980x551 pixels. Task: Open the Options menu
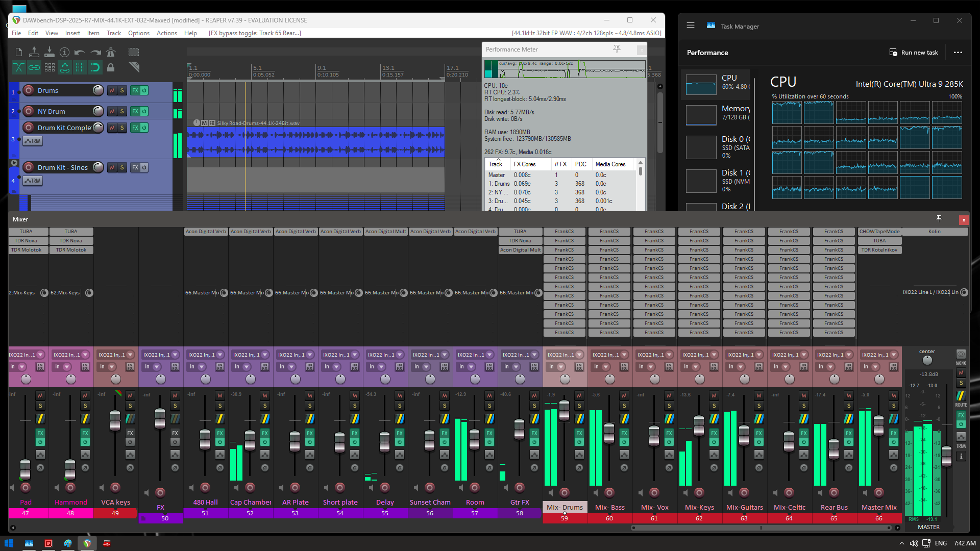138,33
